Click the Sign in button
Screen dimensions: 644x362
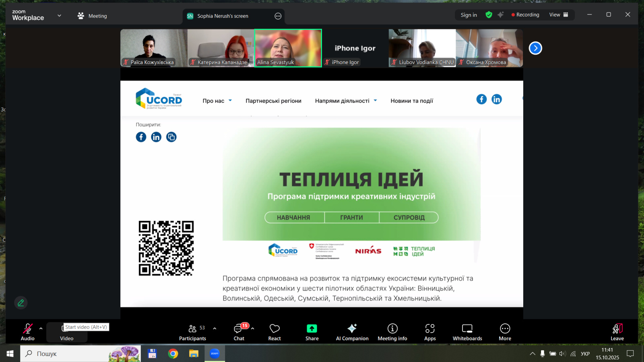point(469,15)
